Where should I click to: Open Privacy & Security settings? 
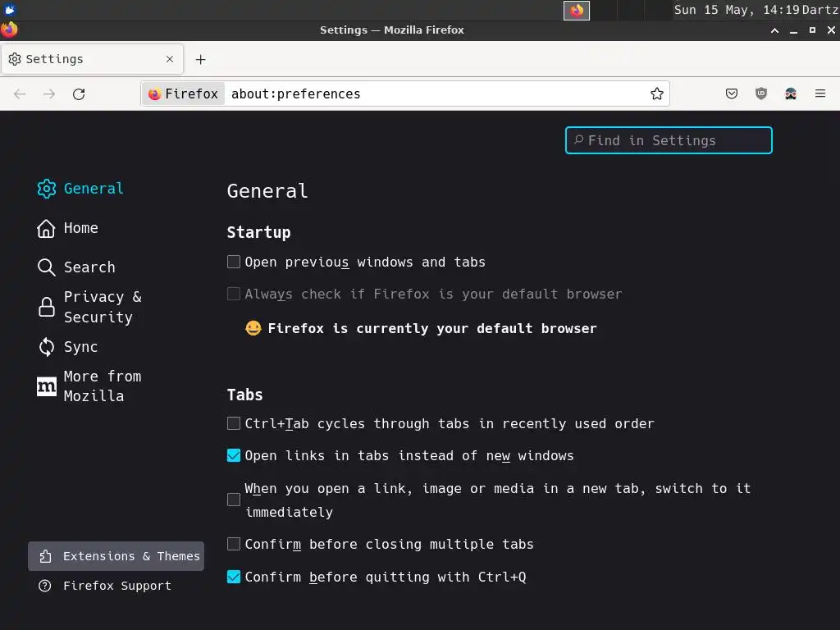tap(90, 307)
